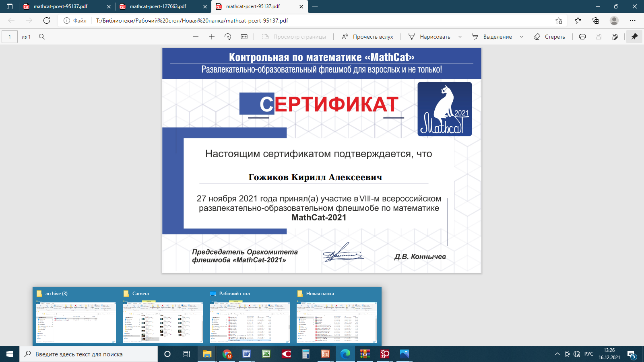Zoom in the PDF document
The width and height of the screenshot is (644, 362).
212,37
